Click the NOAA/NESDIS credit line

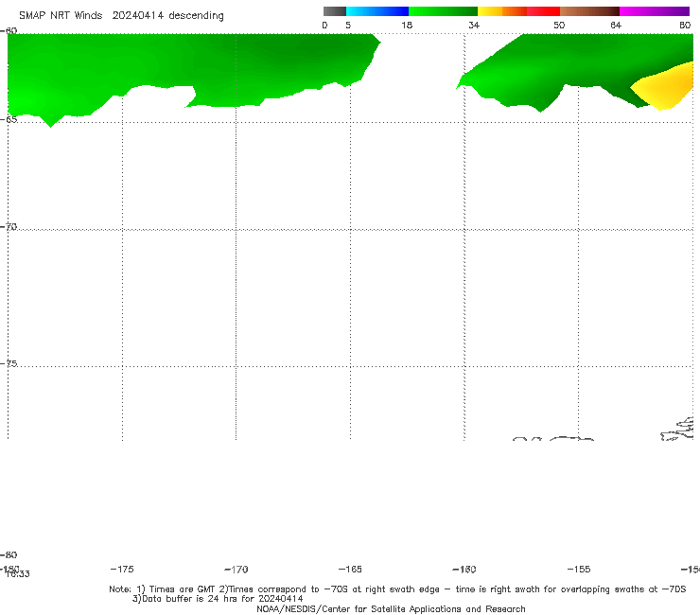tap(391, 609)
